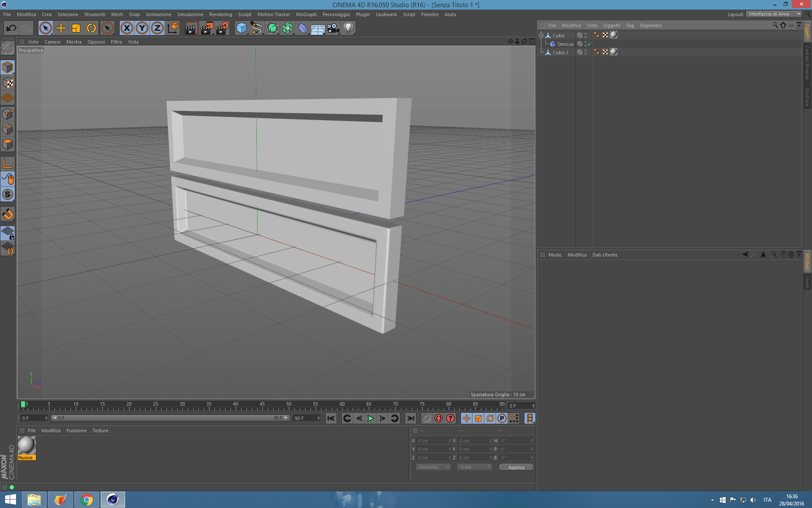
Task: Open the viewport Camere menu
Action: coord(52,42)
